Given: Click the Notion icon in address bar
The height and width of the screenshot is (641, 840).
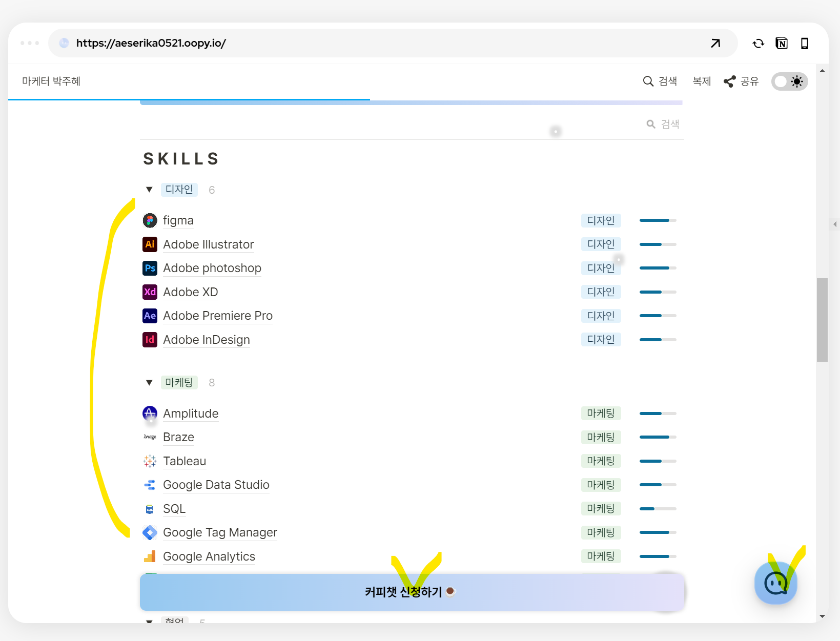Looking at the screenshot, I should [x=782, y=44].
